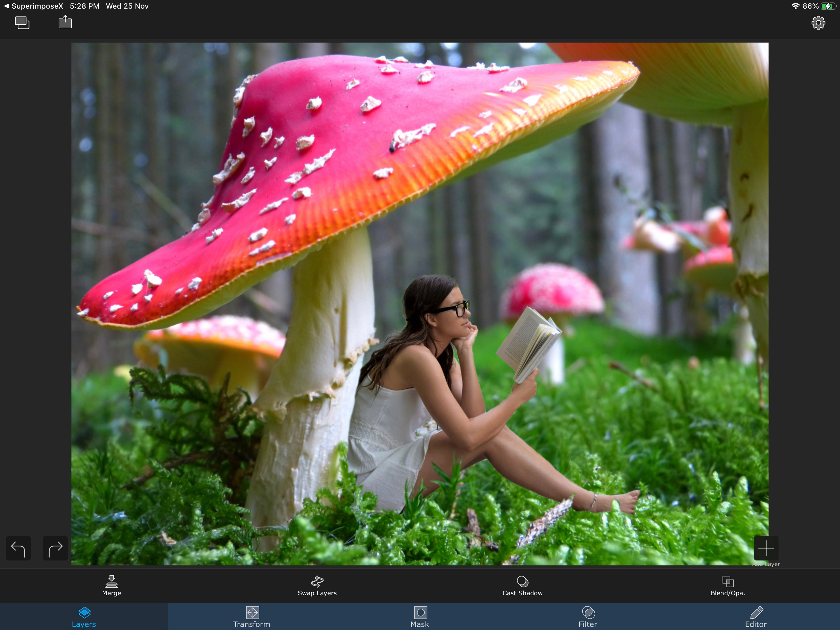Open the Cast Shadow tool
The height and width of the screenshot is (630, 840).
(522, 585)
